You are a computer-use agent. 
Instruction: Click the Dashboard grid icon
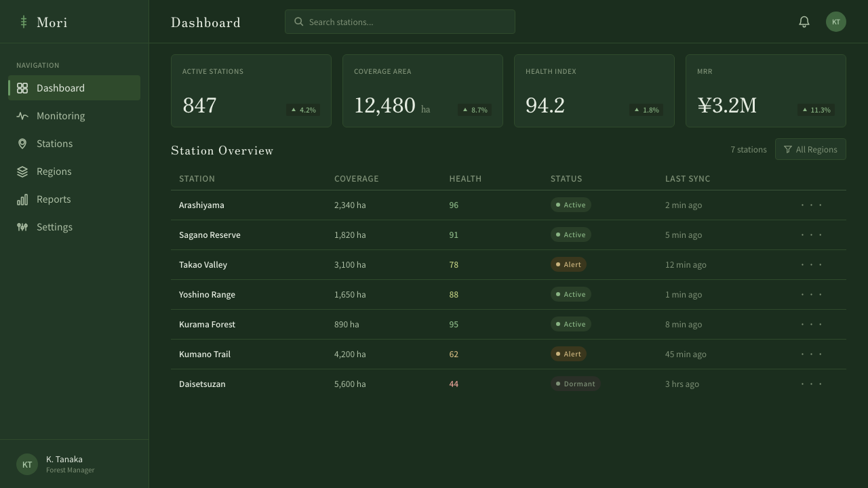tap(22, 88)
